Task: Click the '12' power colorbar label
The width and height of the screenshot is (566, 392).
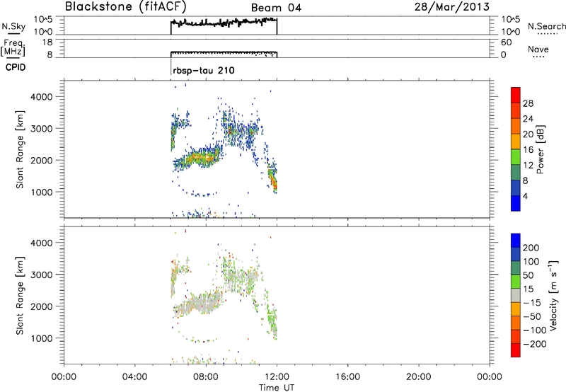Action: click(528, 166)
